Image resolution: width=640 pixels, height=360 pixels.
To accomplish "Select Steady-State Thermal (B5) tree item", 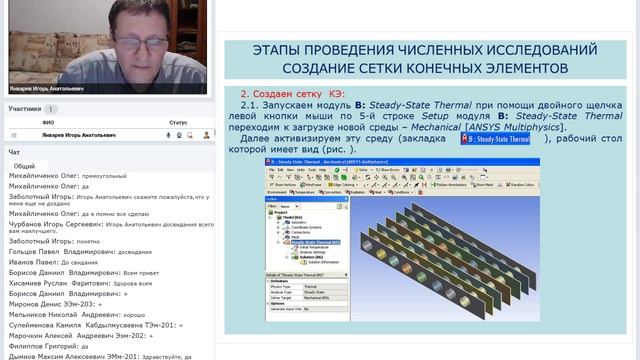I will 315,242.
